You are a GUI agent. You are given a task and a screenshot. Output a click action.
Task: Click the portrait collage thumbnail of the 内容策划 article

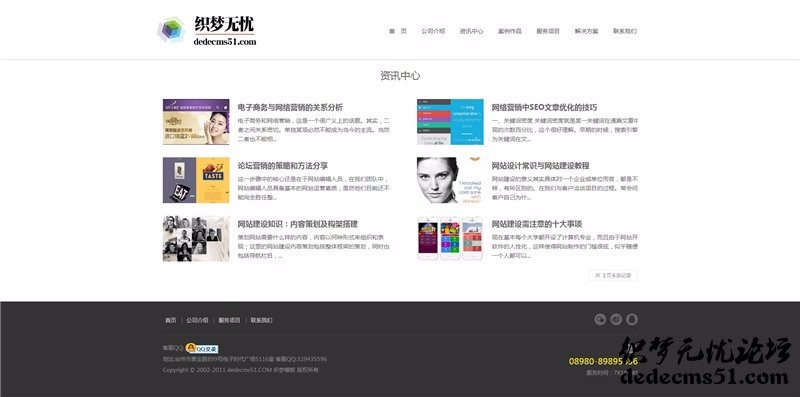196,238
